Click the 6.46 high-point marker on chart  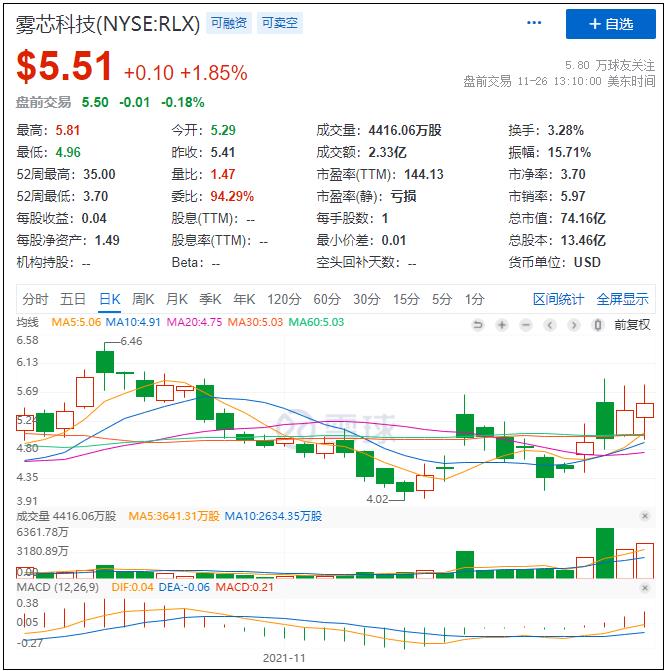131,341
